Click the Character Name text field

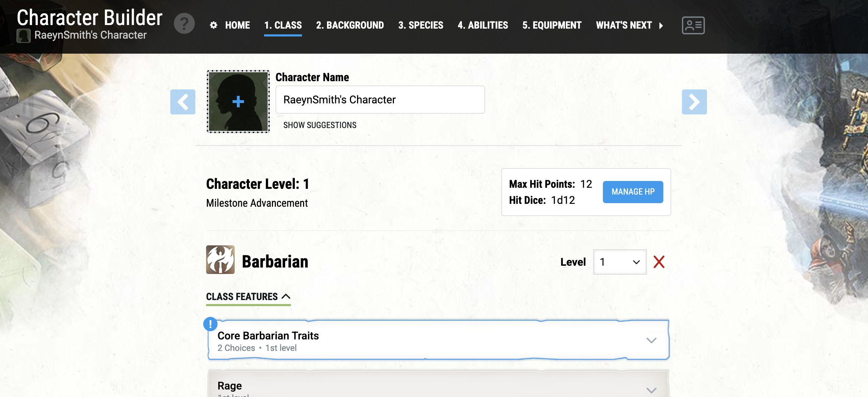[380, 100]
